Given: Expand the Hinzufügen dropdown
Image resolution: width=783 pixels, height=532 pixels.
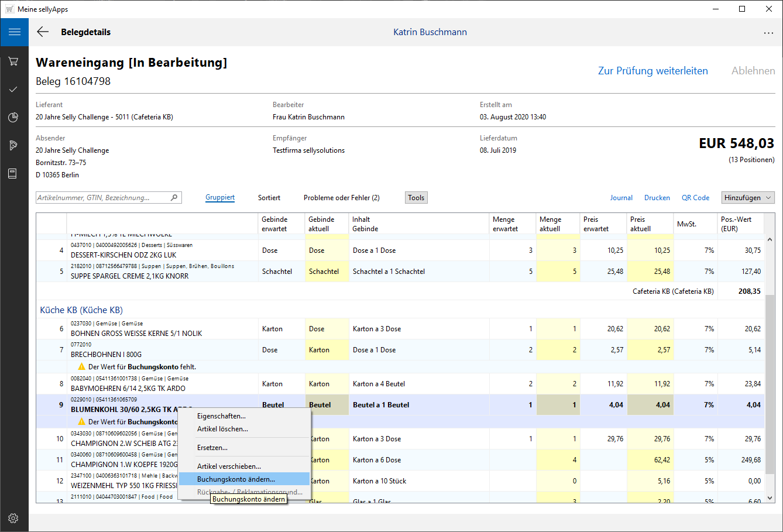Looking at the screenshot, I should click(x=748, y=198).
